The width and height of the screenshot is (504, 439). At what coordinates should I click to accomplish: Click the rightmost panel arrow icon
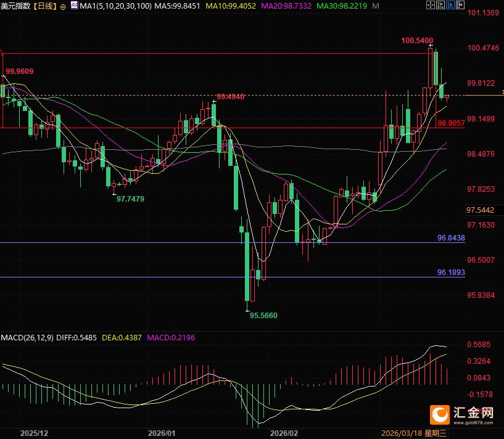[x=460, y=5]
